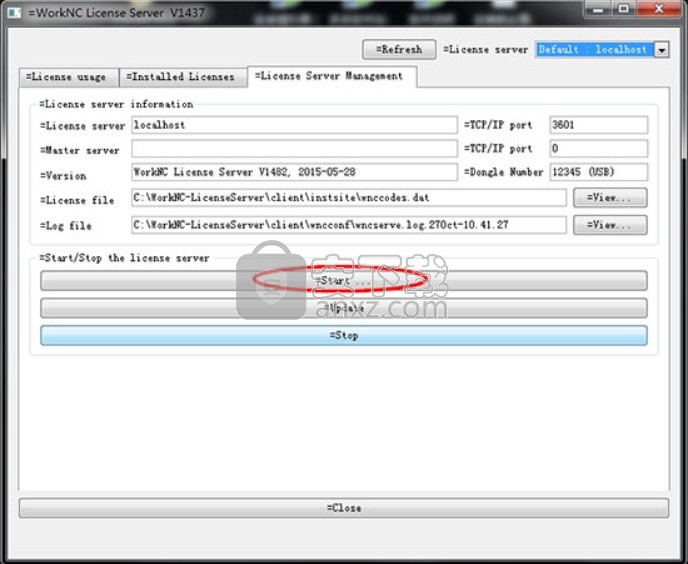Viewport: 688px width, 564px height.
Task: Click the 'Start/Stop the license server' label
Action: pos(124,258)
